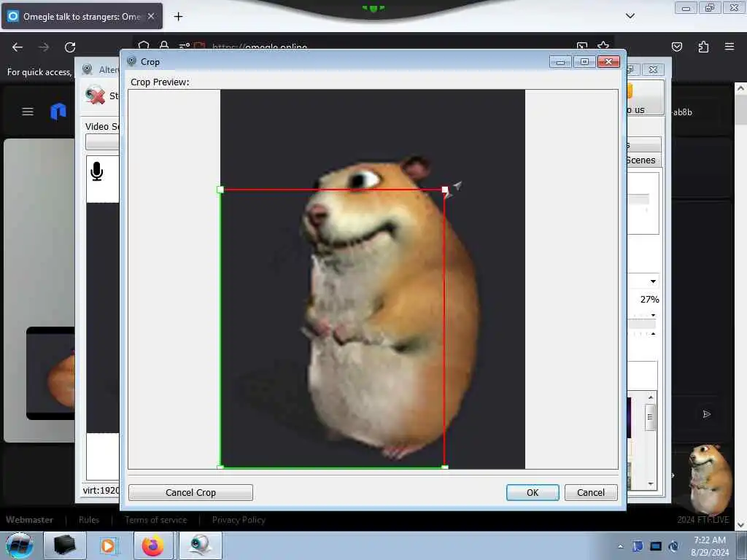List all tabs with the chevron button

tap(630, 16)
